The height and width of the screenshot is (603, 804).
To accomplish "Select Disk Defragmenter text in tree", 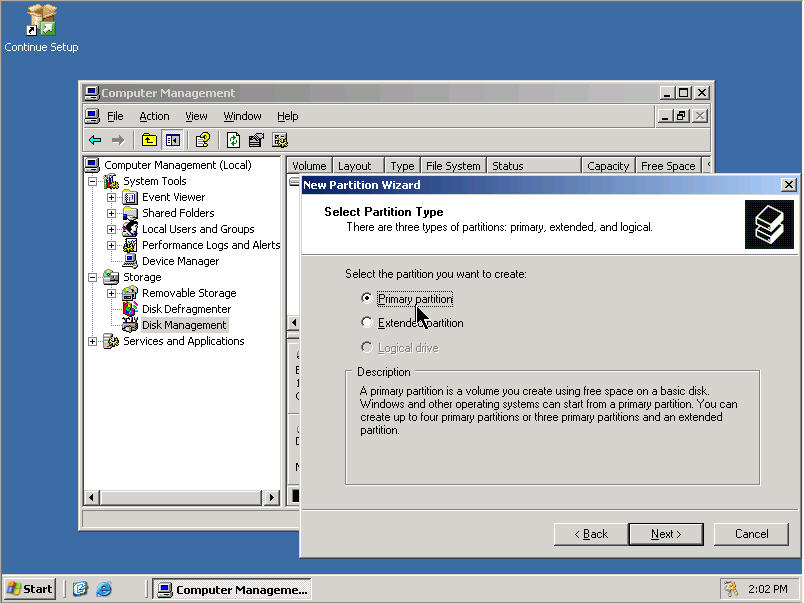I will tap(187, 309).
